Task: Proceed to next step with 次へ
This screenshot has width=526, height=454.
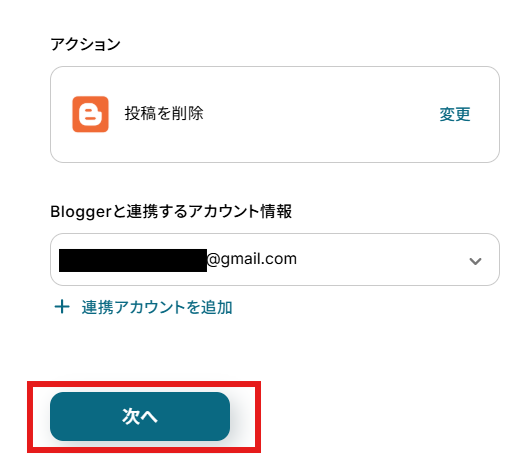Action: point(140,416)
